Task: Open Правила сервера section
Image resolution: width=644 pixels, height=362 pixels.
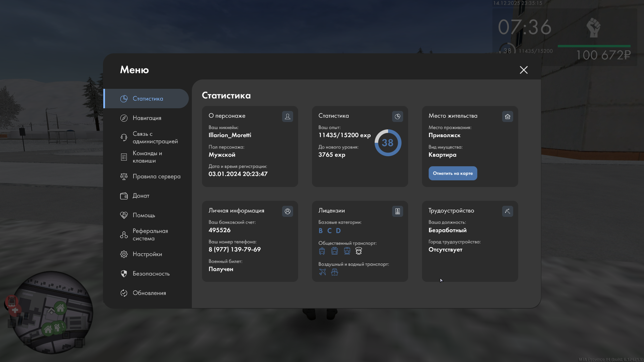Action: pos(156,176)
